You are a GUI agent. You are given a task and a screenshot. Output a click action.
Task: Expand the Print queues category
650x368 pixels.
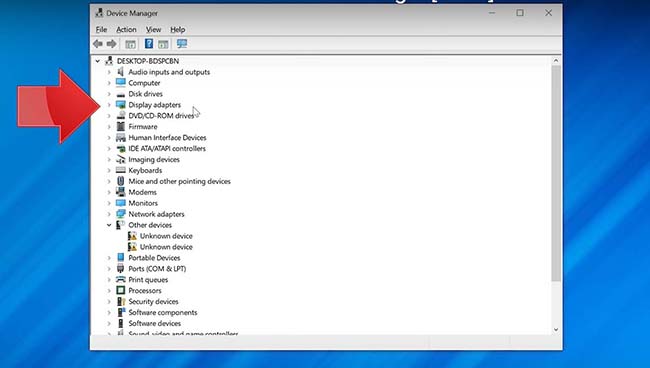109,279
